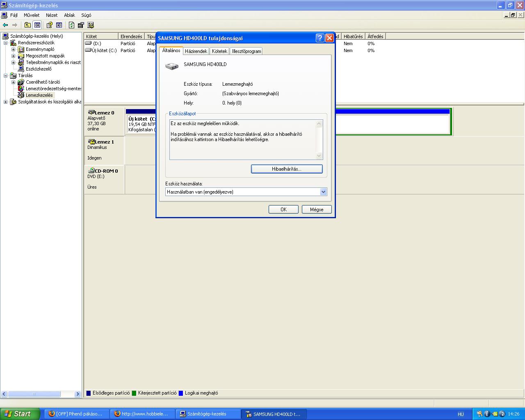This screenshot has height=420, width=525.
Task: Collapse the Tárolás tree node
Action: (5, 75)
